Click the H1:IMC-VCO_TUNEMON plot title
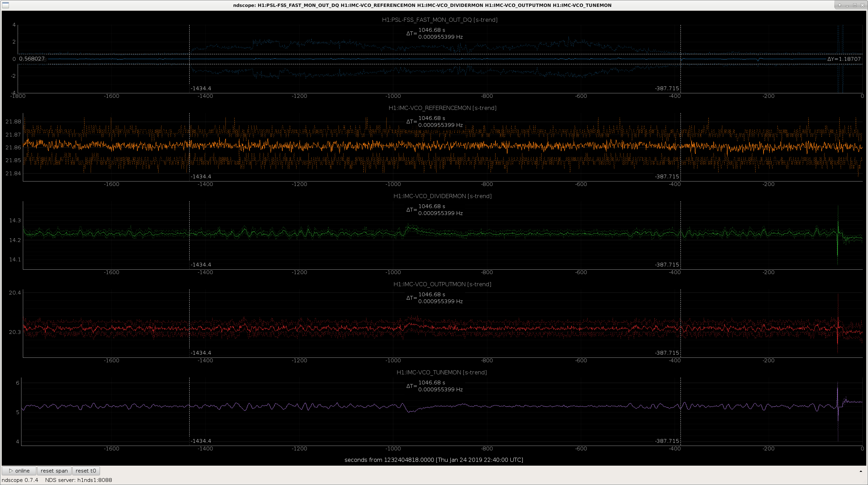 [441, 372]
